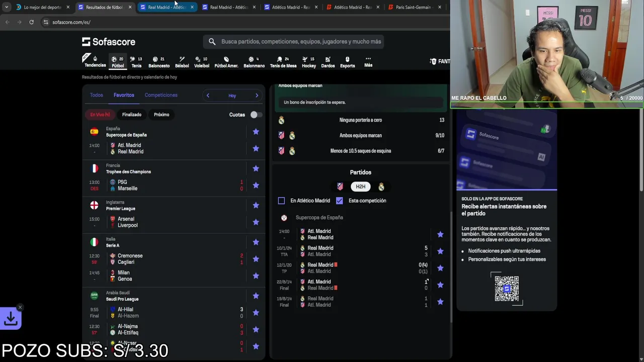Click the page vertical scrollbar
The height and width of the screenshot is (362, 644).
coord(641,151)
